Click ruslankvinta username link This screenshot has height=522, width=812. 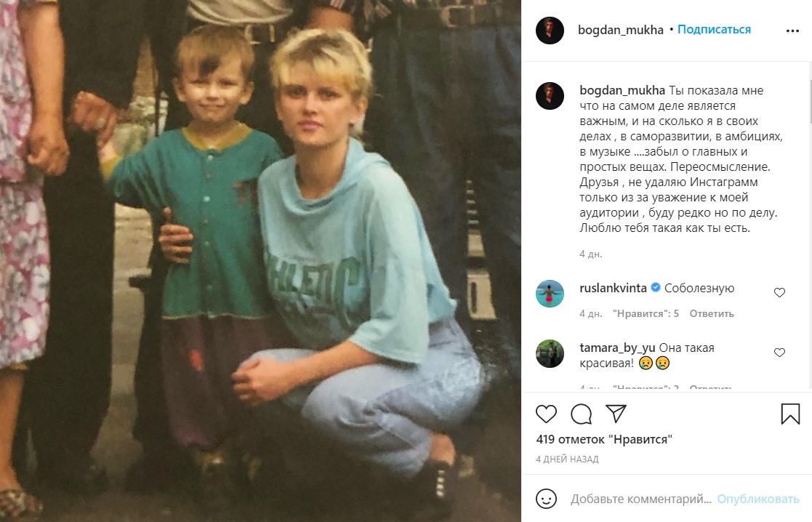(613, 288)
